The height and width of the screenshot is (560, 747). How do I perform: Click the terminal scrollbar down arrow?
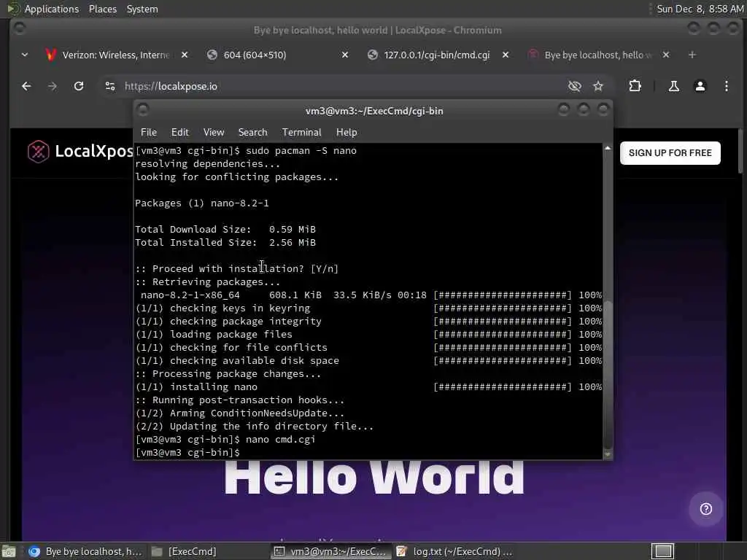coord(608,455)
